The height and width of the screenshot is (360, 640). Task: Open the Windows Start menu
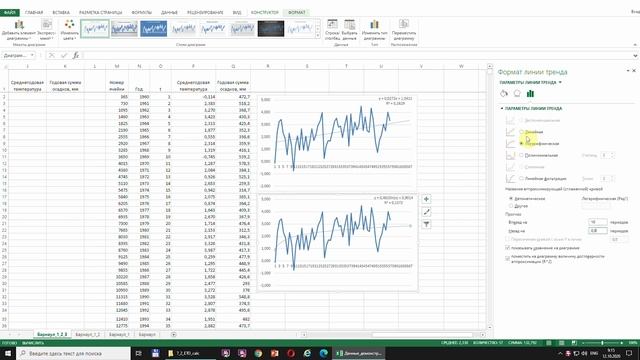(x=8, y=353)
